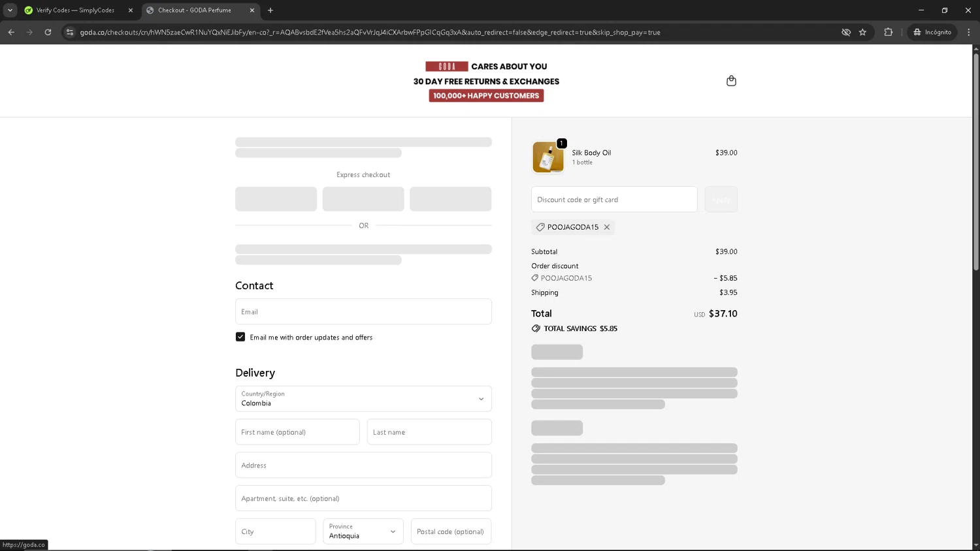Screen dimensions: 980x551
Task: Click the Discount code or gift card field
Action: tap(614, 199)
